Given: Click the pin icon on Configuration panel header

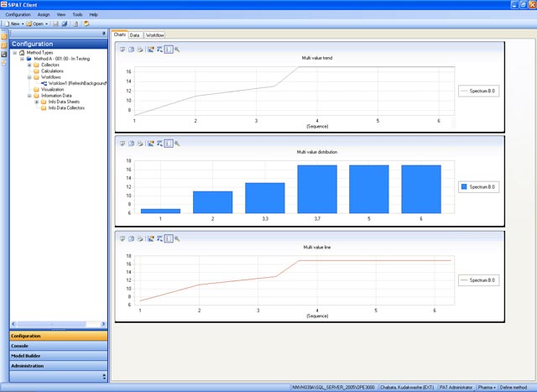Looking at the screenshot, I should (103, 34).
